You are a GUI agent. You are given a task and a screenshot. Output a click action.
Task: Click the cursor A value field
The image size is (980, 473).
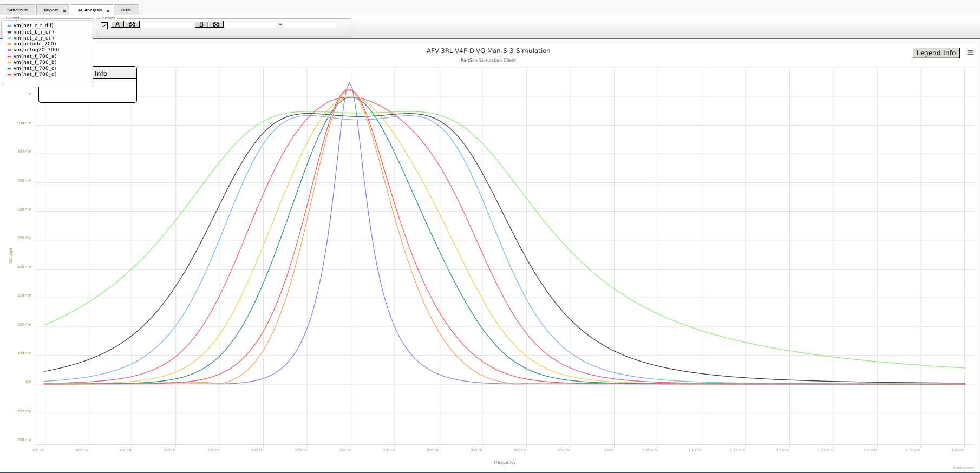click(167, 25)
